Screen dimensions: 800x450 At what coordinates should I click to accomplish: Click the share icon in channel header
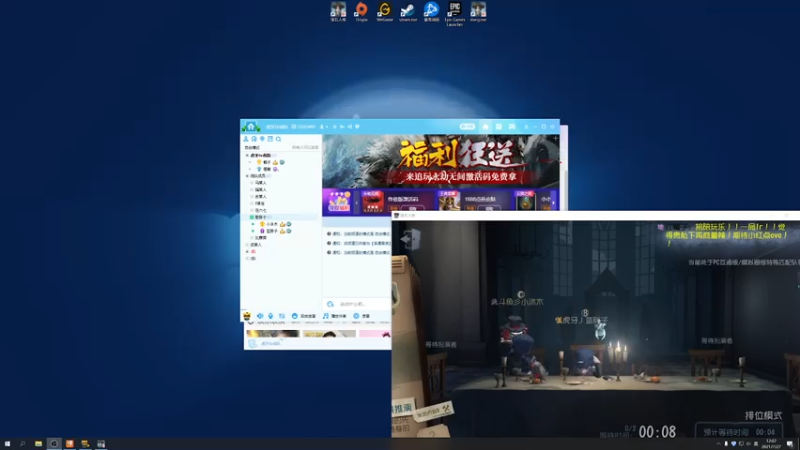click(349, 127)
